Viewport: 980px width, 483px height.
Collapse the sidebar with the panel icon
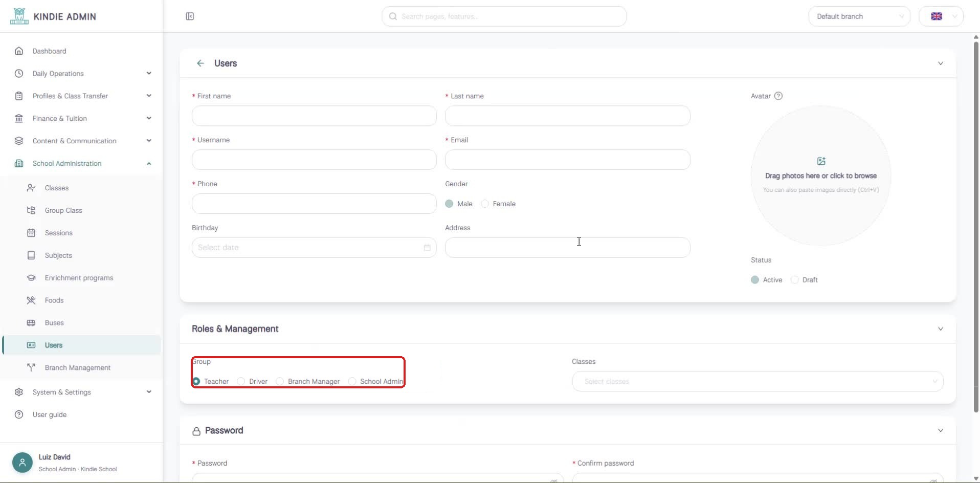(190, 16)
